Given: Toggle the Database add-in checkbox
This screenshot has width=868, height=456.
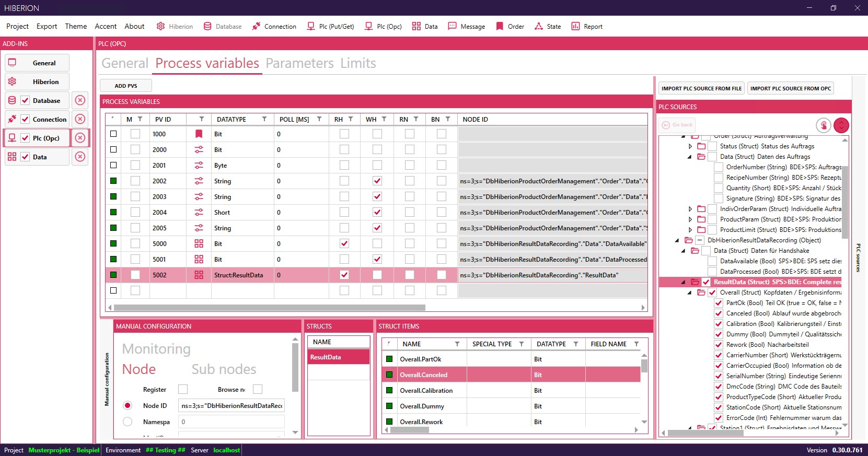Looking at the screenshot, I should point(25,100).
